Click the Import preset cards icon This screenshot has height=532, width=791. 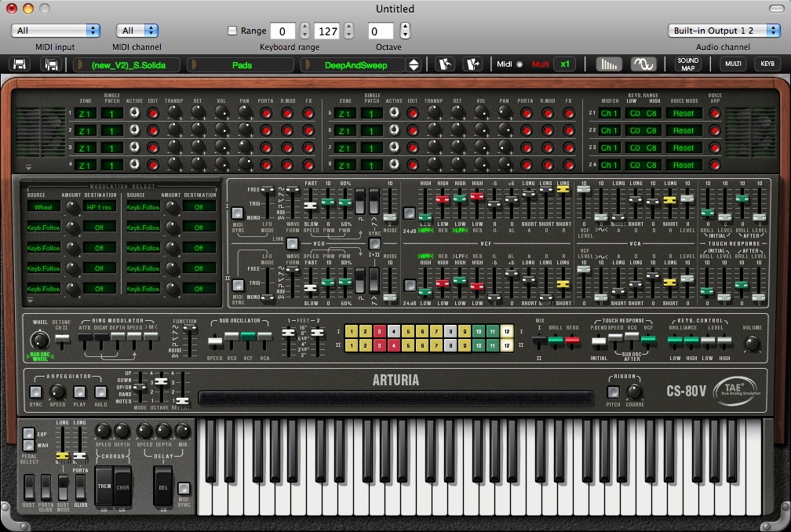pos(445,64)
